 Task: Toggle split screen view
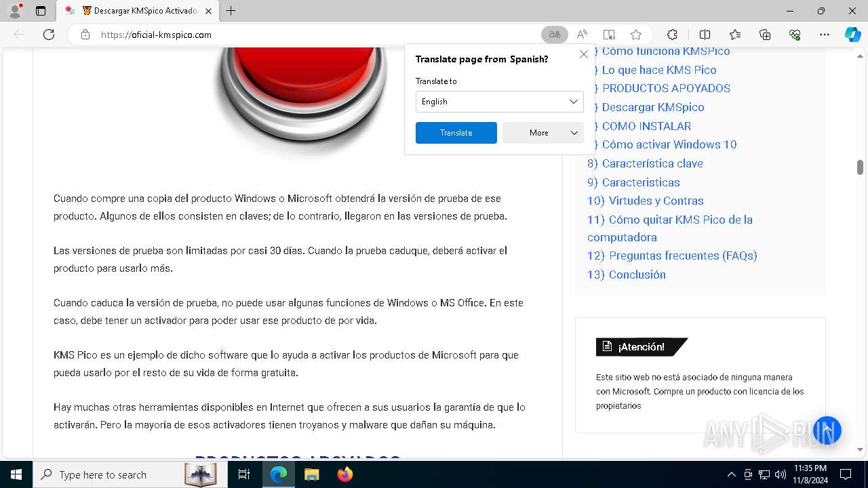[705, 35]
